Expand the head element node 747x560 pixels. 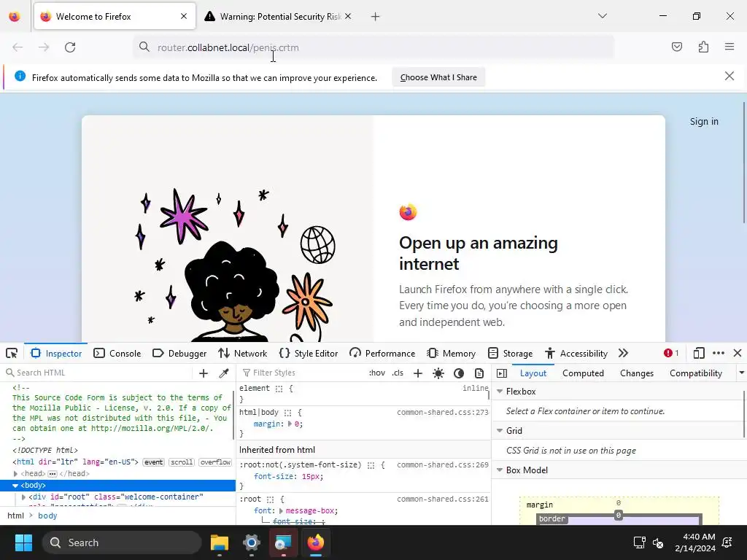16,474
